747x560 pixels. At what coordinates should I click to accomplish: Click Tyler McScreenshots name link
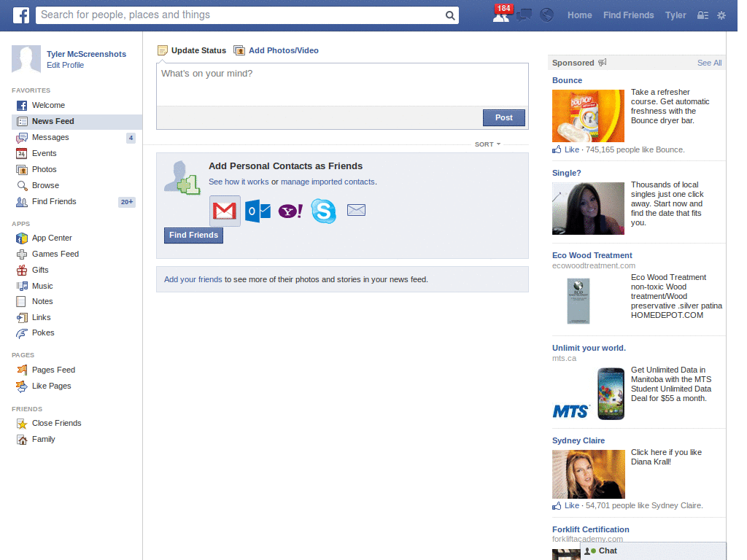point(86,54)
